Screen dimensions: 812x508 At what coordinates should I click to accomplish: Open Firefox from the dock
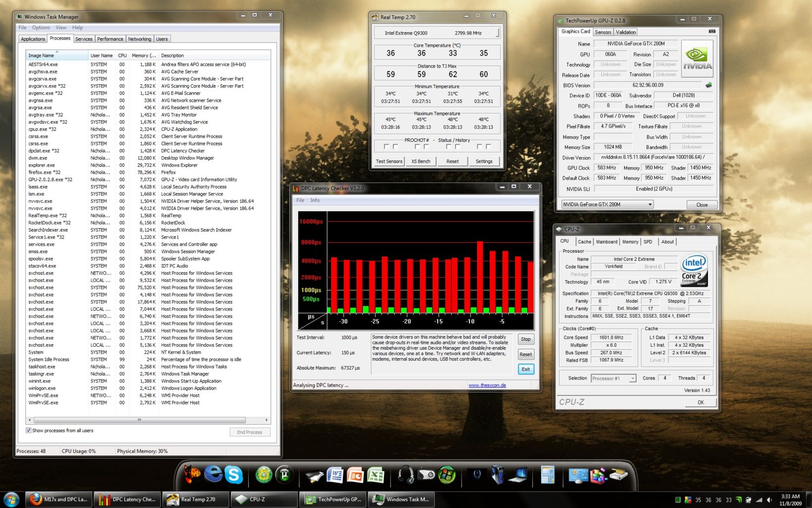[191, 475]
